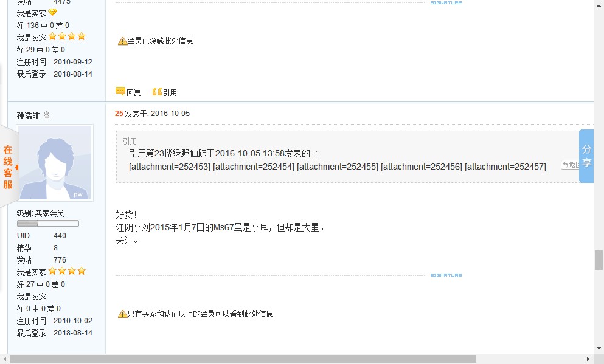Click buyer rating stars above 好 27
This screenshot has height=364, width=604.
(x=67, y=271)
